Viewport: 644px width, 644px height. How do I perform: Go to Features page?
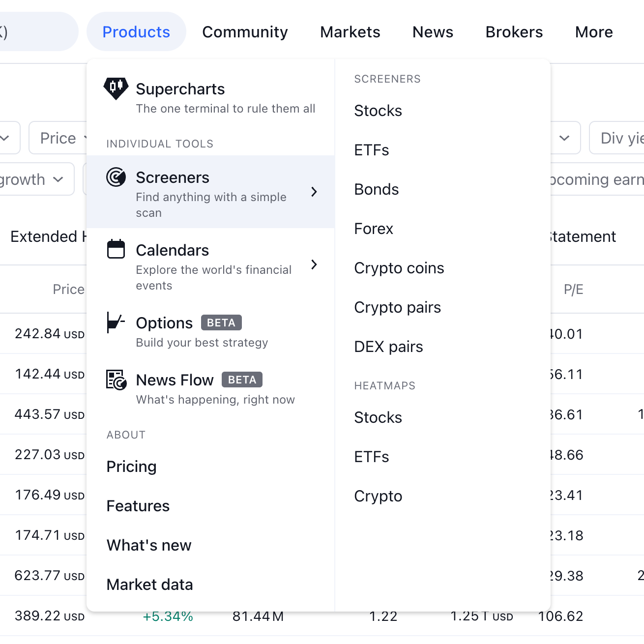[x=138, y=506]
